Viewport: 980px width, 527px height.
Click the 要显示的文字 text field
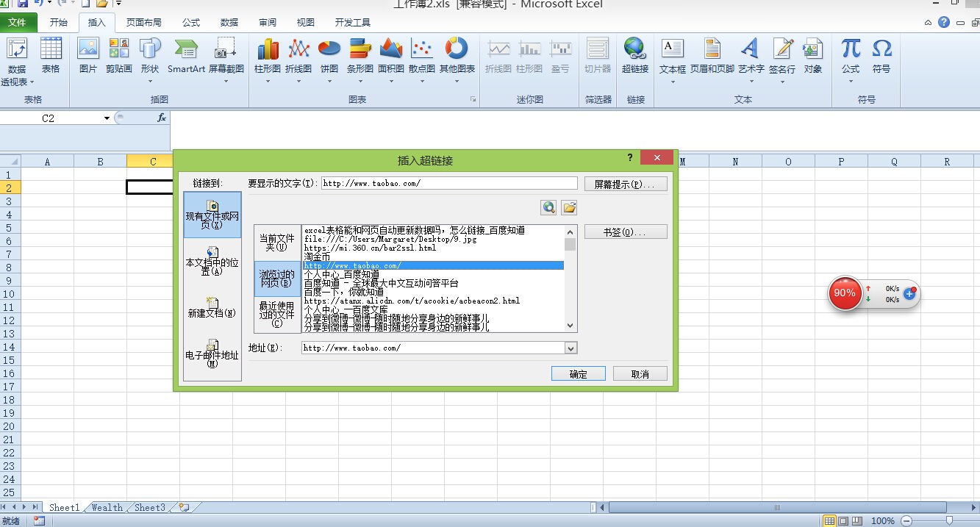coord(449,184)
